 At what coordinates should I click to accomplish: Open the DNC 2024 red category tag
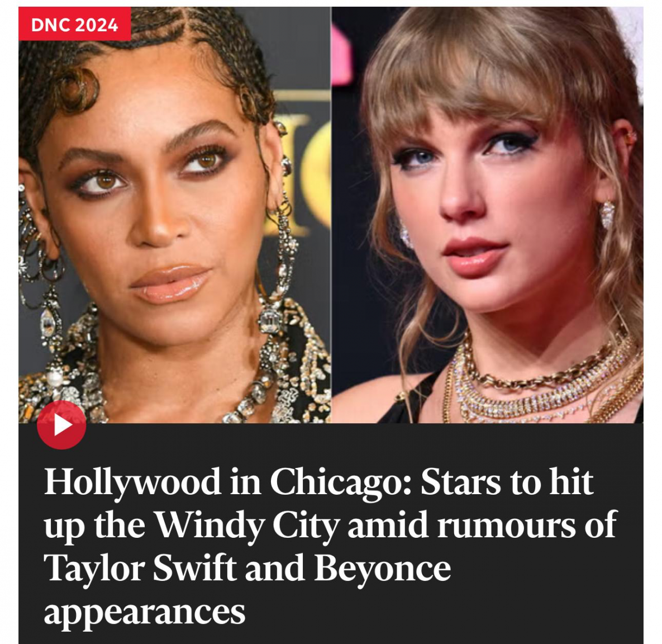coord(74,24)
